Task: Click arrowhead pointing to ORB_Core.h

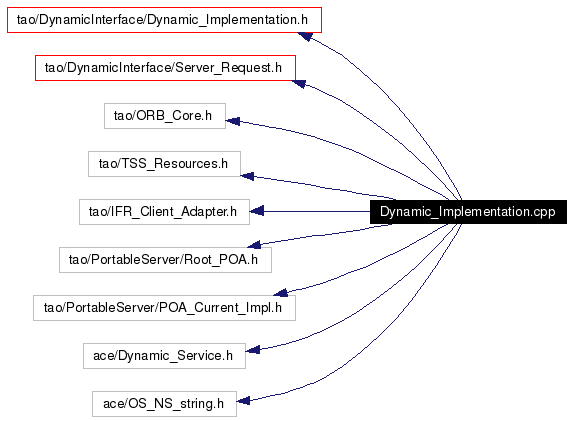Action: coord(233,121)
